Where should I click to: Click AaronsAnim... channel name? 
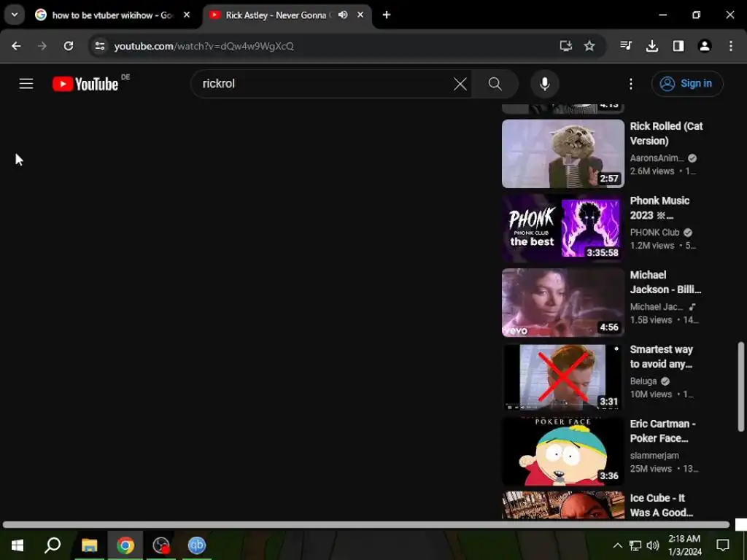click(657, 158)
